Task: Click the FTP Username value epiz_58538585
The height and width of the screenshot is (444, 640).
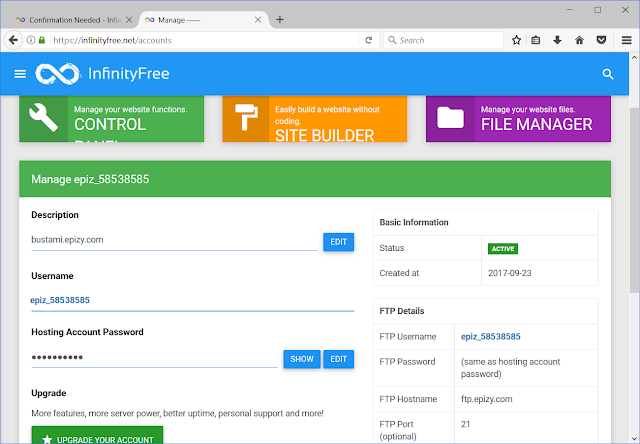Action: pyautogui.click(x=491, y=337)
